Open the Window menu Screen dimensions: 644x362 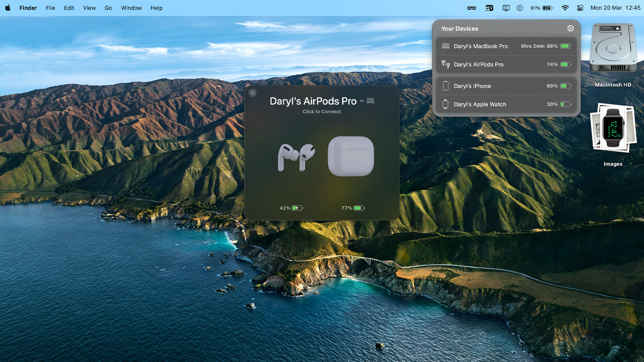tap(131, 8)
